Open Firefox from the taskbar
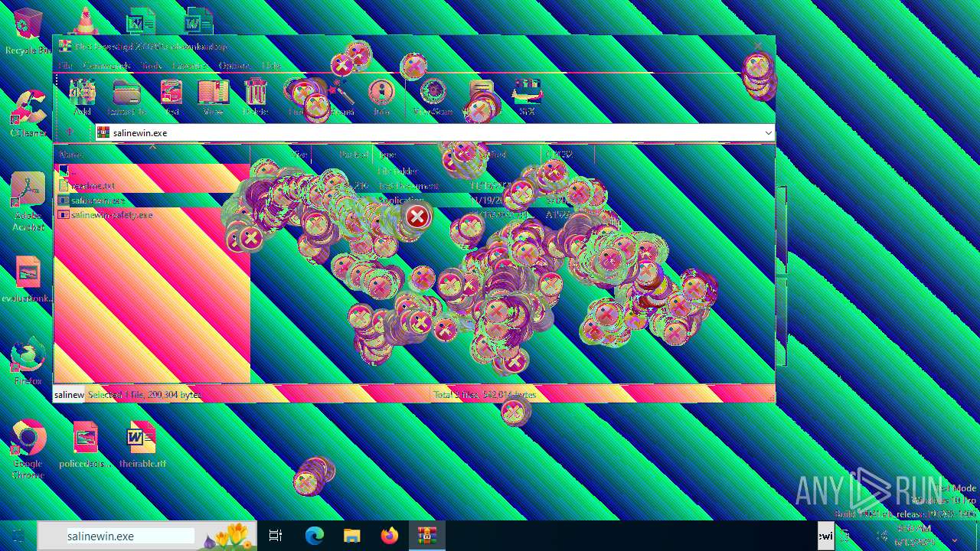 coord(389,536)
